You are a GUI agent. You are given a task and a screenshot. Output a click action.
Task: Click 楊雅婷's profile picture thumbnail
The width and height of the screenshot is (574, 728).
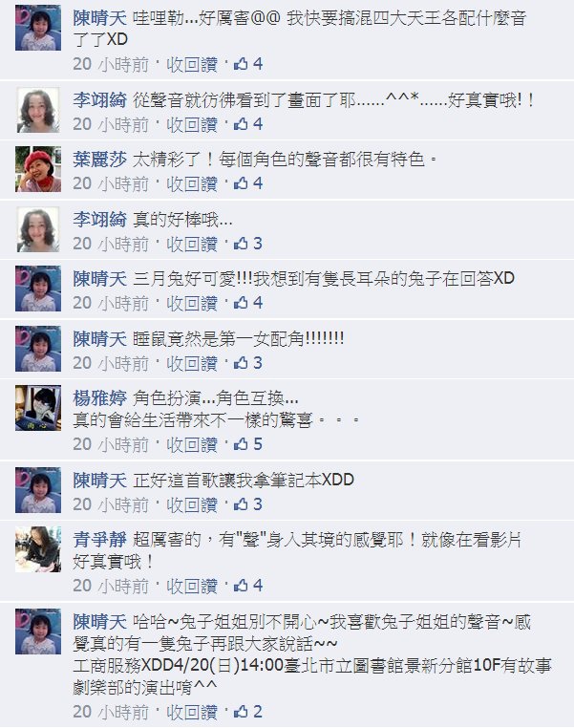point(38,408)
